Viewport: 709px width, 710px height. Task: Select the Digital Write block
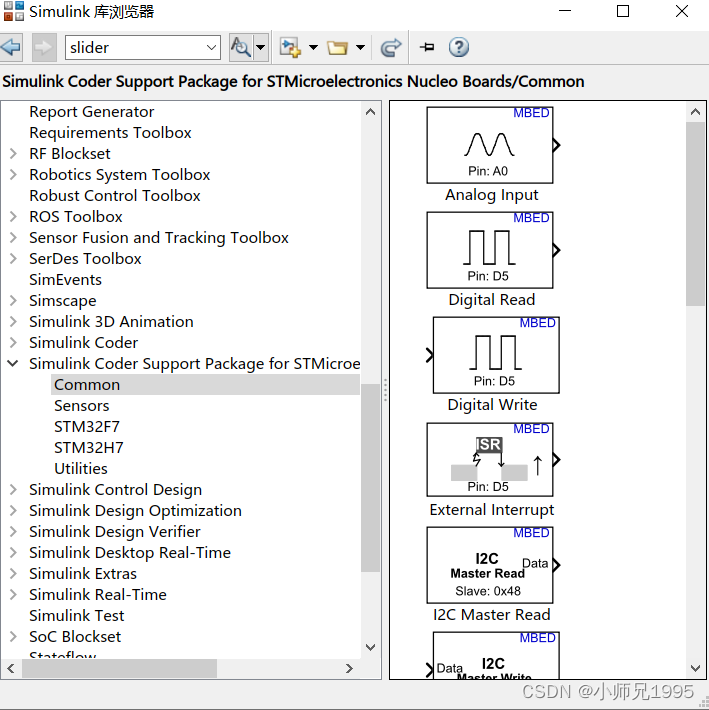(x=496, y=355)
